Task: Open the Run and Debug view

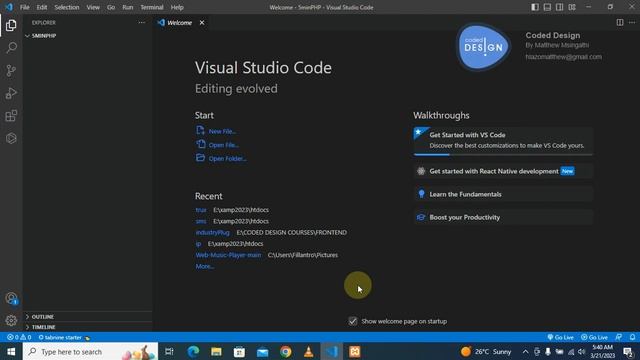Action: tap(11, 93)
